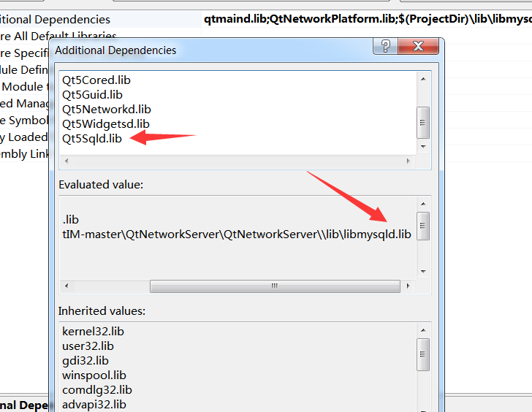Click the qtmaind.lib property value field
The image size is (532, 412).
(368, 19)
